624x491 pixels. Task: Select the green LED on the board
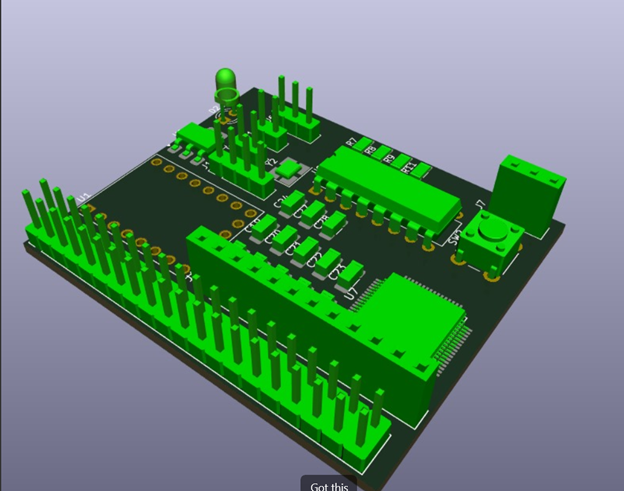click(x=226, y=80)
